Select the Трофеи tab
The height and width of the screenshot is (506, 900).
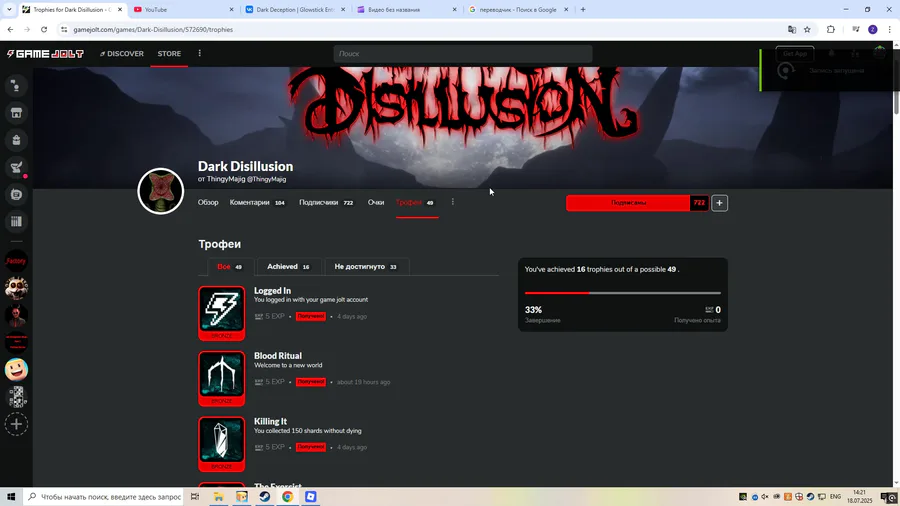click(x=415, y=203)
